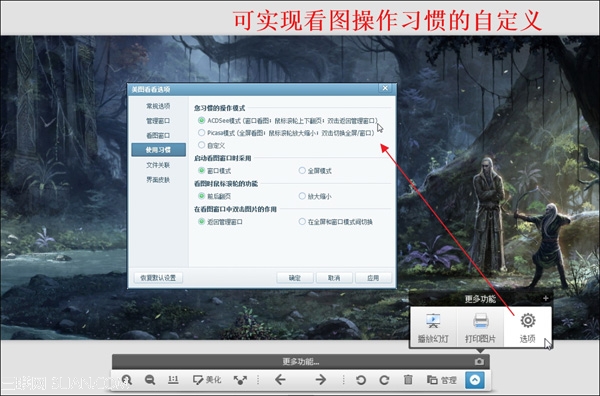Choose 全屏模式 on startup
Screen dimensions: 600x396
click(302, 170)
